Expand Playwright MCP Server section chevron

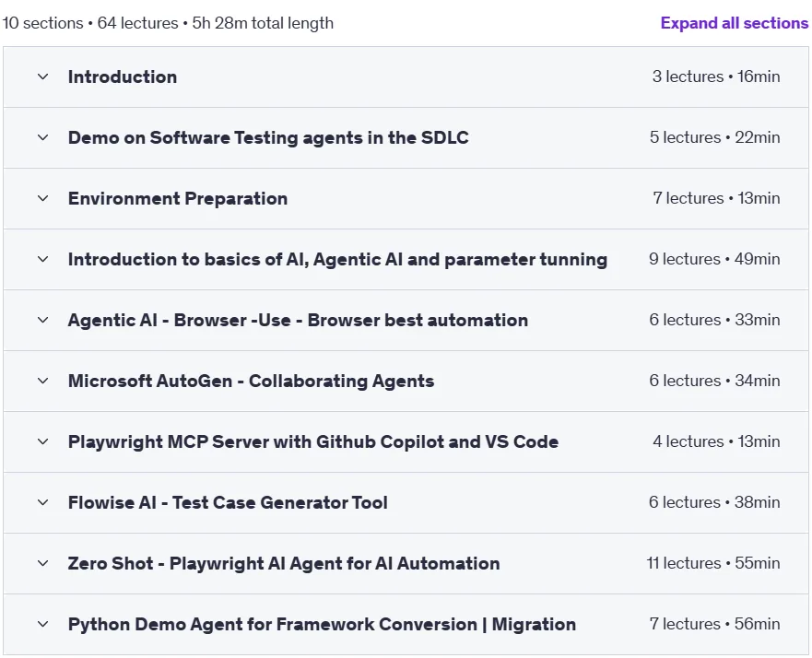[x=43, y=441]
